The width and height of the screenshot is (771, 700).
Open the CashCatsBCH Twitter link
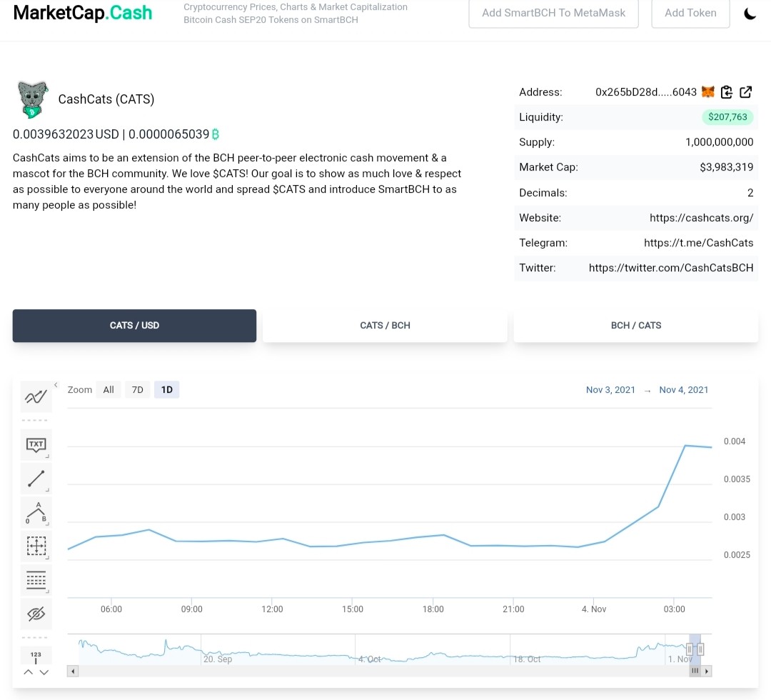click(x=670, y=268)
